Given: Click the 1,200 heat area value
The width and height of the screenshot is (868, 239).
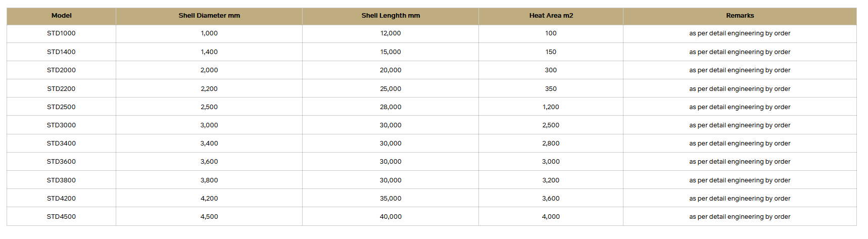Looking at the screenshot, I should [551, 107].
